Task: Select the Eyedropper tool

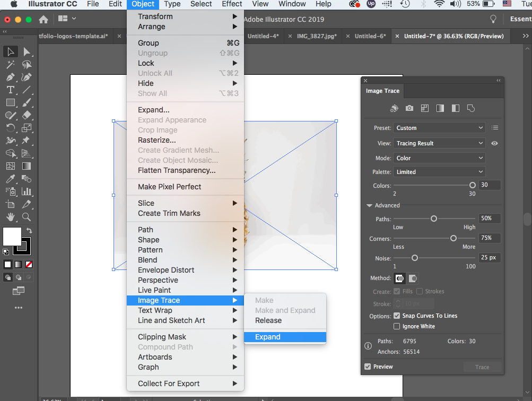Action: click(11, 179)
